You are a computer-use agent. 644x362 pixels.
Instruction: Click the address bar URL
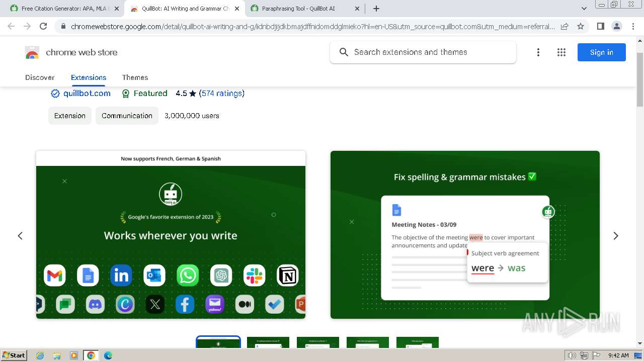313,26
